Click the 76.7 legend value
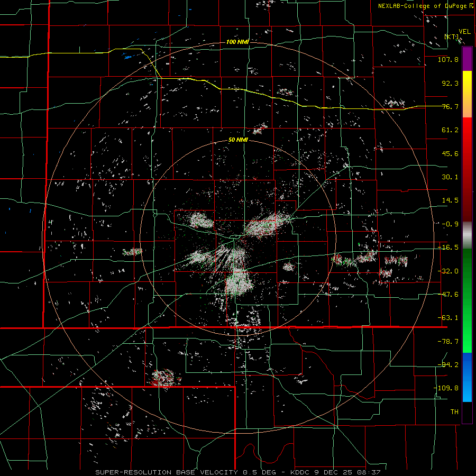476x476 pixels. point(450,106)
